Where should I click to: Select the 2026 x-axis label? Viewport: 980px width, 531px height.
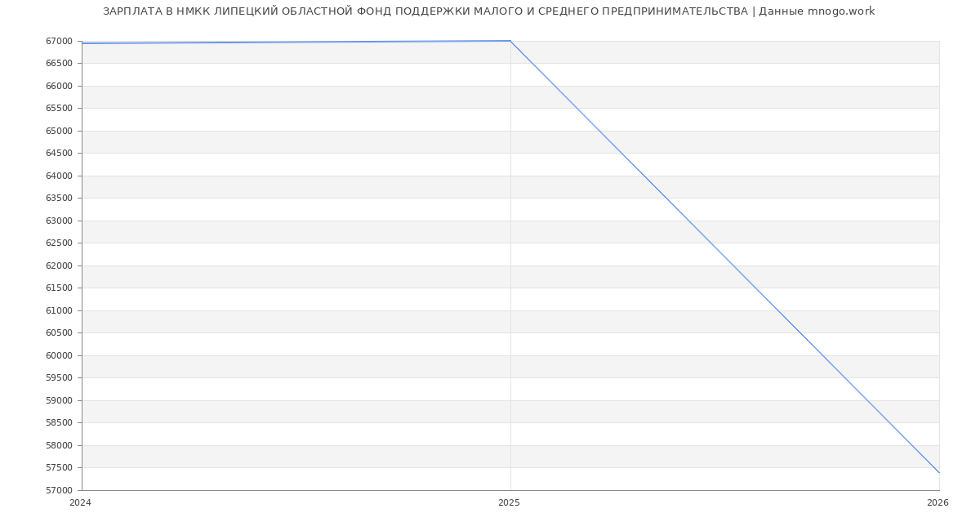pyautogui.click(x=938, y=502)
